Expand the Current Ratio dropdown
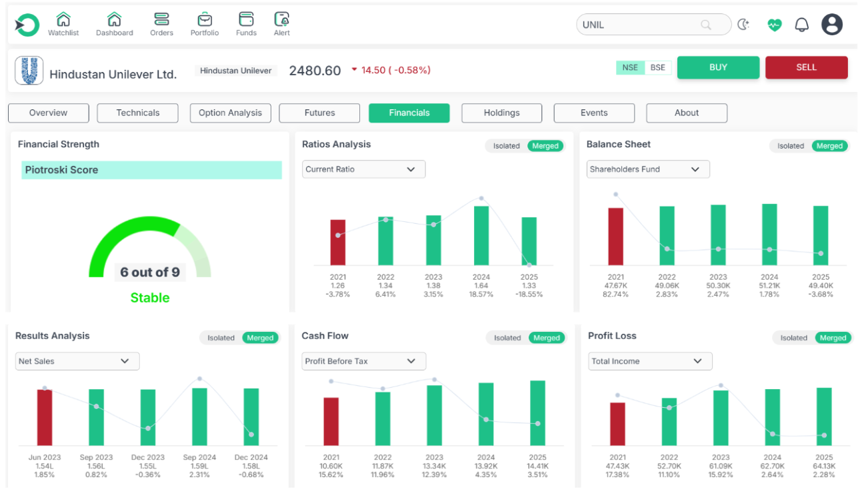This screenshot has width=868, height=489. (x=363, y=169)
